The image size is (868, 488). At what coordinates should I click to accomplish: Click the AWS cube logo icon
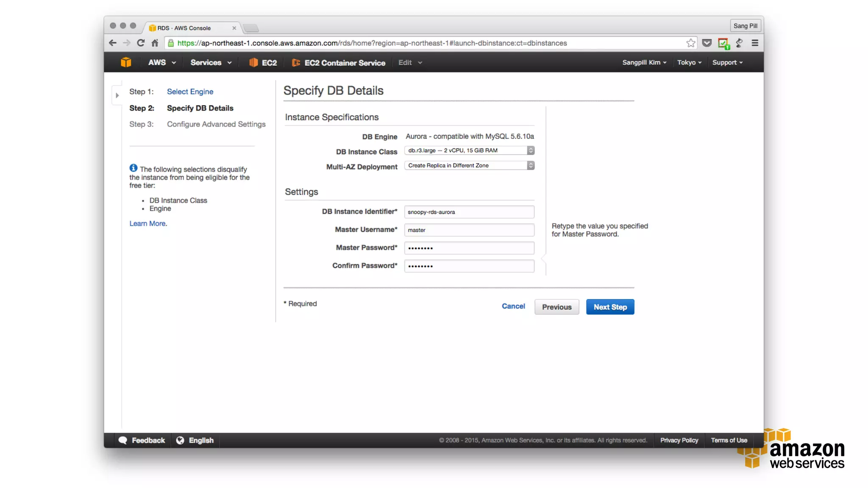[x=126, y=62]
